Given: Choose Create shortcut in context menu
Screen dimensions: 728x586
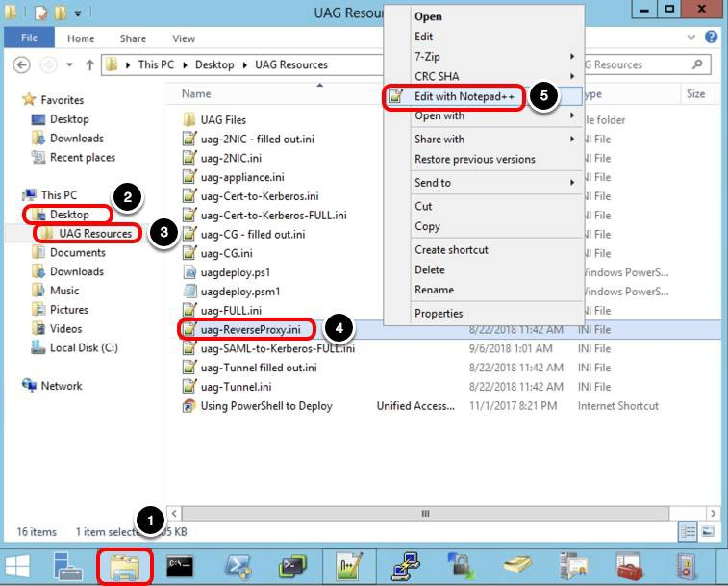Looking at the screenshot, I should pos(483,250).
